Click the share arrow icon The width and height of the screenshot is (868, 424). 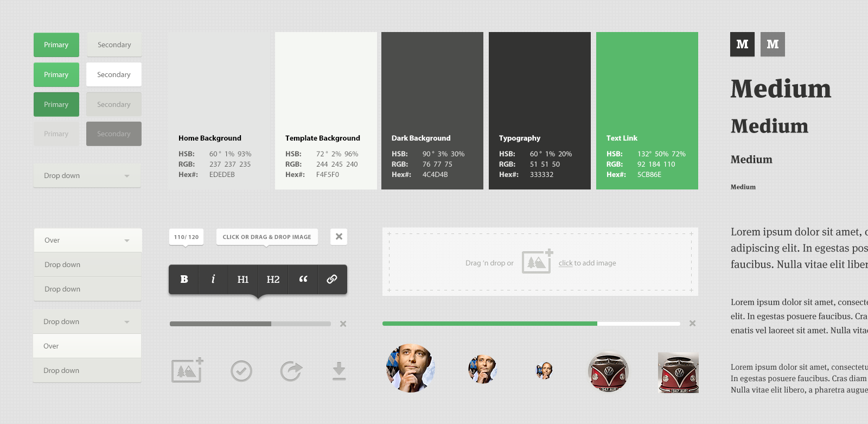click(x=291, y=371)
